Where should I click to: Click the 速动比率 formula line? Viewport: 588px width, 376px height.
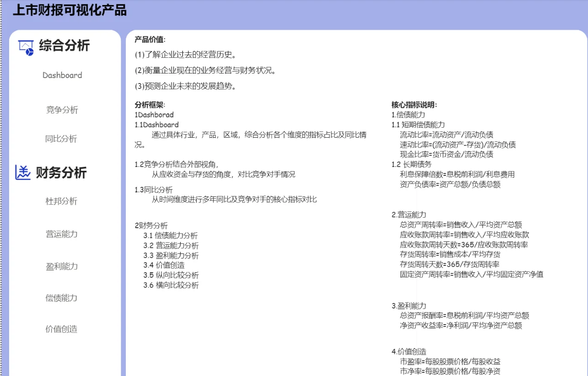(x=458, y=145)
